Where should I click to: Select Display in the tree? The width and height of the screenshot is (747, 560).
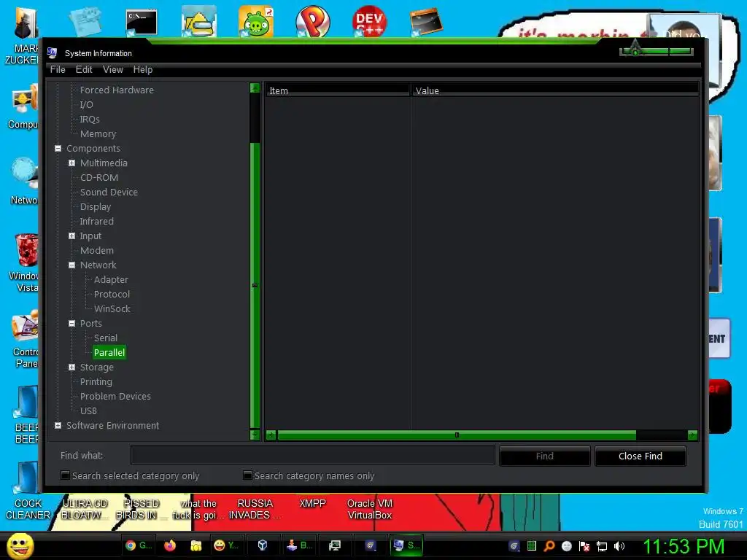[x=96, y=206]
